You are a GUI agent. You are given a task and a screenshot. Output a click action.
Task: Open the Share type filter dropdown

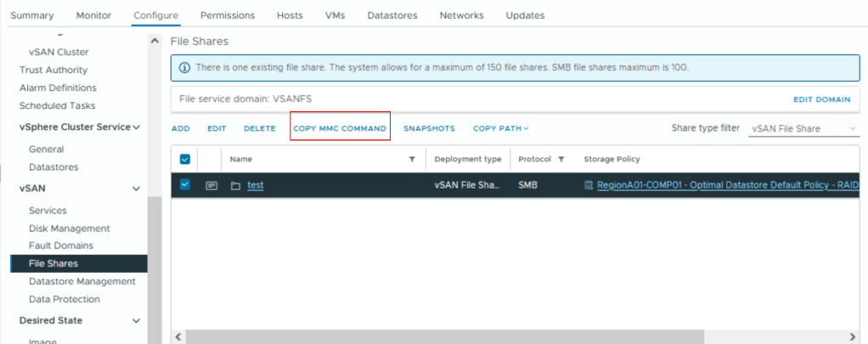(803, 128)
